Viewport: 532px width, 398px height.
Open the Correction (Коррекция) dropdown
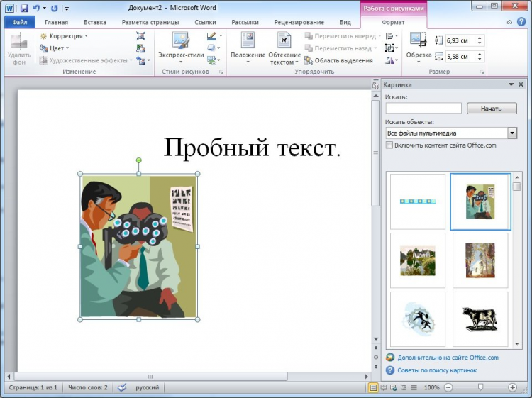click(65, 35)
